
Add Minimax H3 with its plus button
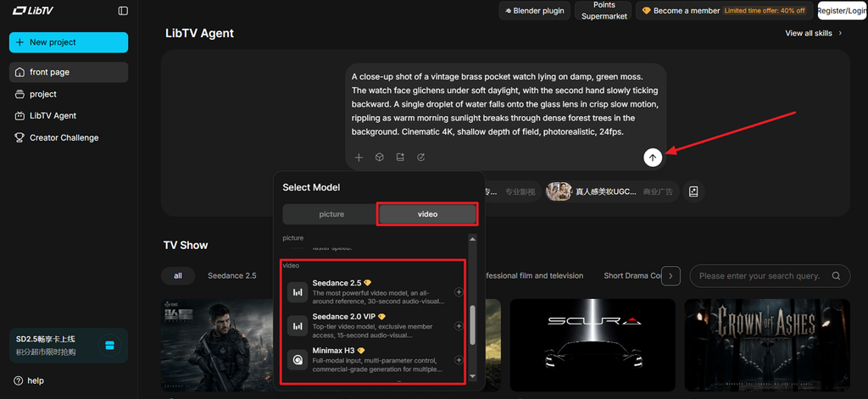459,360
